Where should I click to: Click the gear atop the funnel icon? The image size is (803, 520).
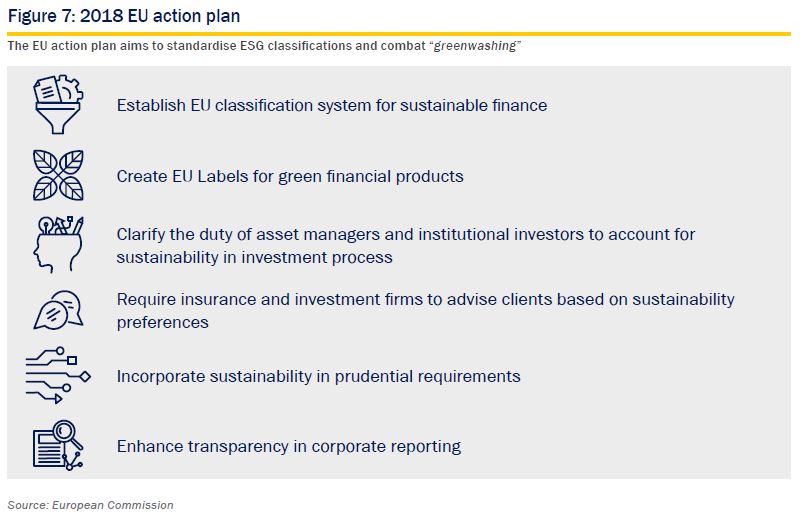(71, 88)
